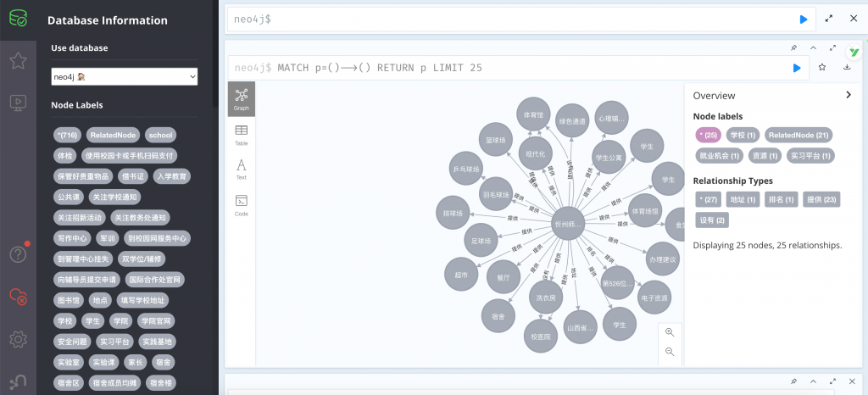The height and width of the screenshot is (395, 868).
Task: Save the MATCH query as a favorite
Action: click(x=821, y=68)
